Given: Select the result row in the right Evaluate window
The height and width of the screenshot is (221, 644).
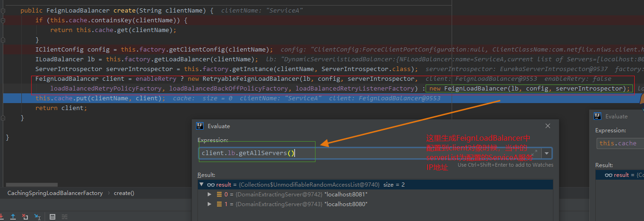Looking at the screenshot, I should coord(620,175).
